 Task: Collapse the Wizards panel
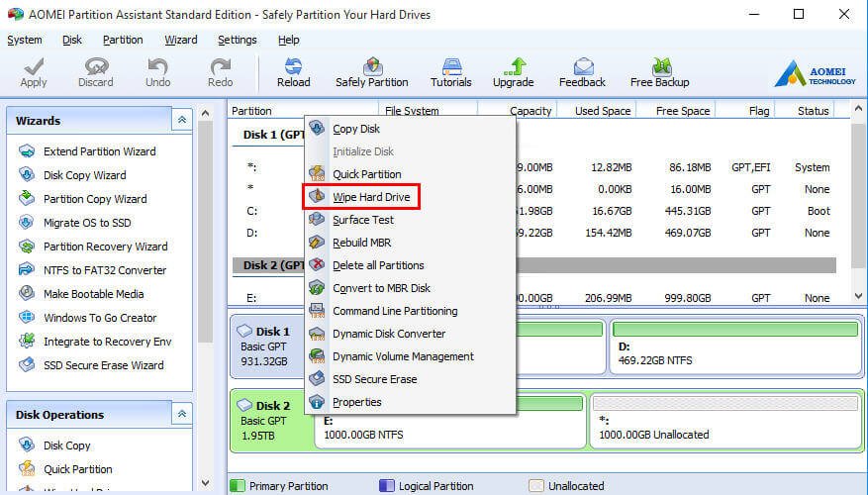click(x=181, y=120)
